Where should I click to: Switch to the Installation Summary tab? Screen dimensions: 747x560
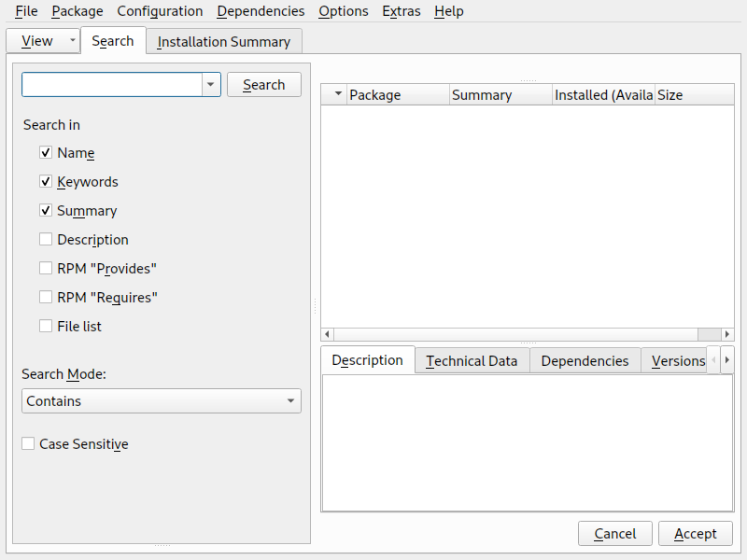point(223,42)
